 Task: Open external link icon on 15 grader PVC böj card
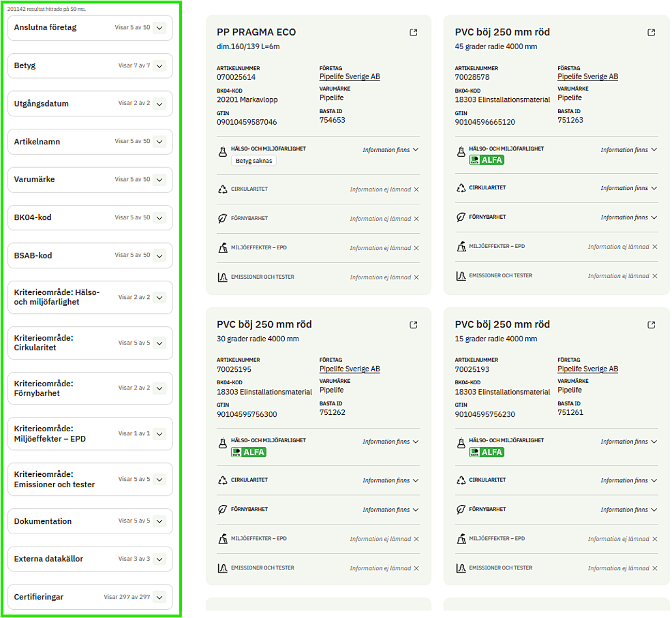tap(651, 325)
